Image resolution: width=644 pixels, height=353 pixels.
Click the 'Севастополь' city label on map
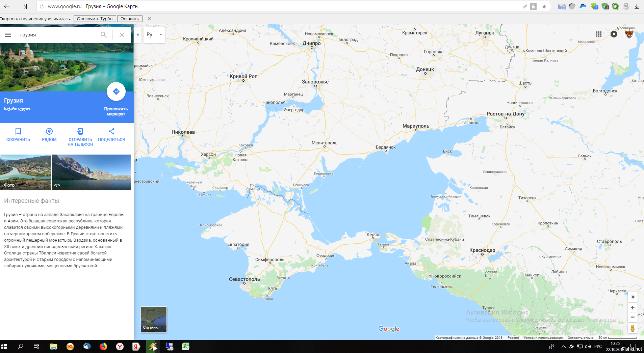pyautogui.click(x=244, y=279)
